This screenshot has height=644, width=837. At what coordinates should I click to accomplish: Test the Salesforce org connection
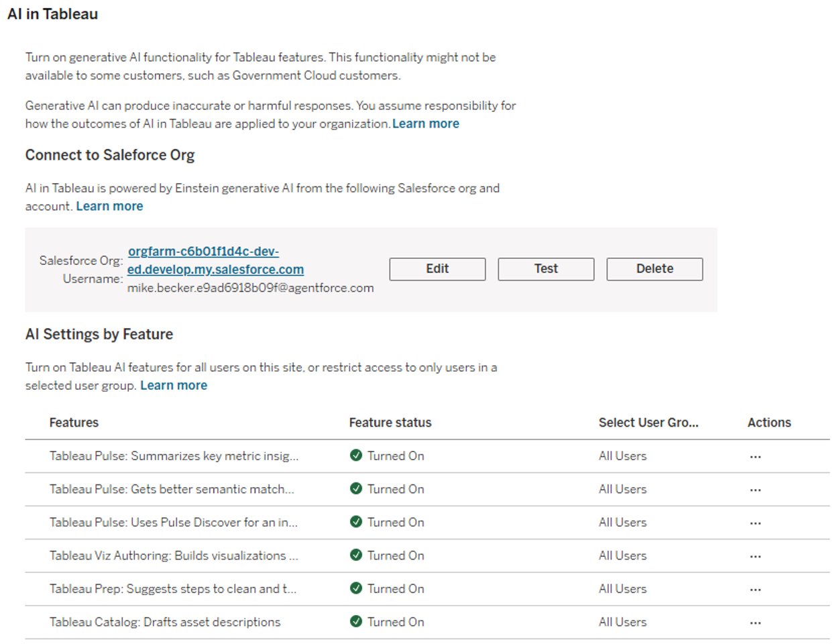tap(546, 269)
